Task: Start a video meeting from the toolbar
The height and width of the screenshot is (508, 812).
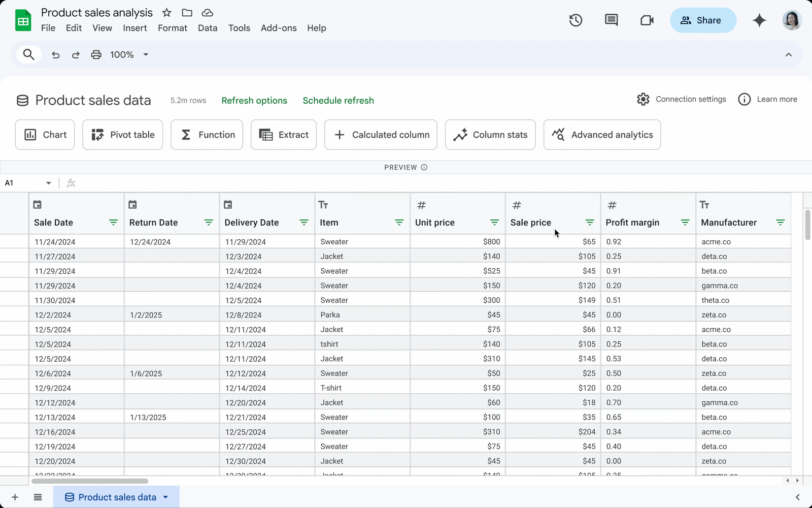Action: click(x=647, y=20)
